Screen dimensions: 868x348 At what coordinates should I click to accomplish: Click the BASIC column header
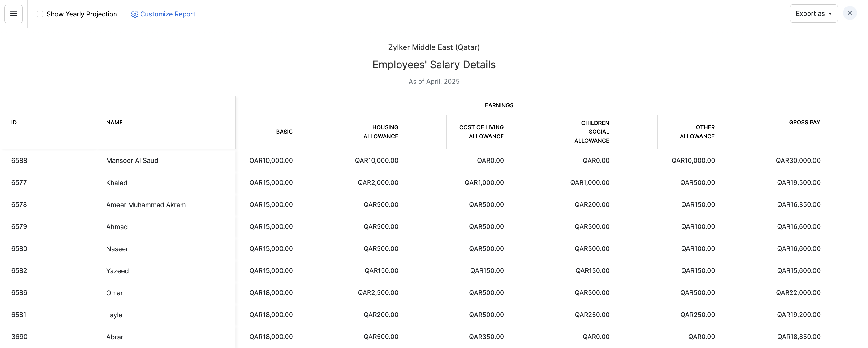coord(284,132)
